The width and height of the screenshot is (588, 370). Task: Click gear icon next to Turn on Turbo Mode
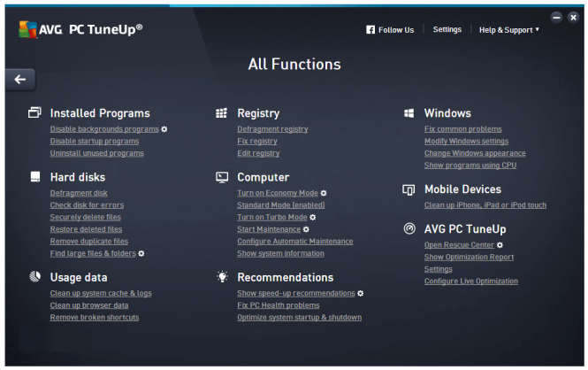tap(312, 217)
